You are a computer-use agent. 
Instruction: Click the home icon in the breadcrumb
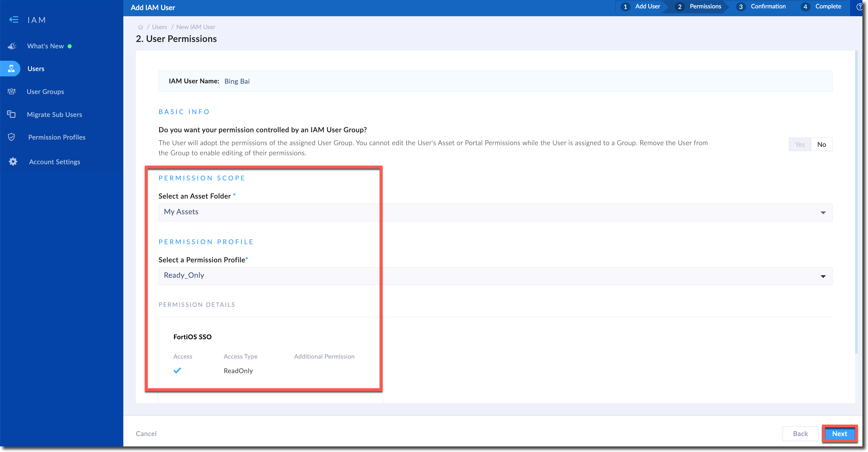coord(140,27)
